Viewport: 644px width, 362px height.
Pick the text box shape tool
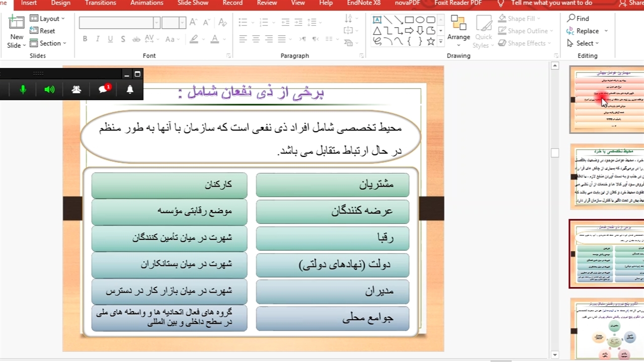point(377,20)
